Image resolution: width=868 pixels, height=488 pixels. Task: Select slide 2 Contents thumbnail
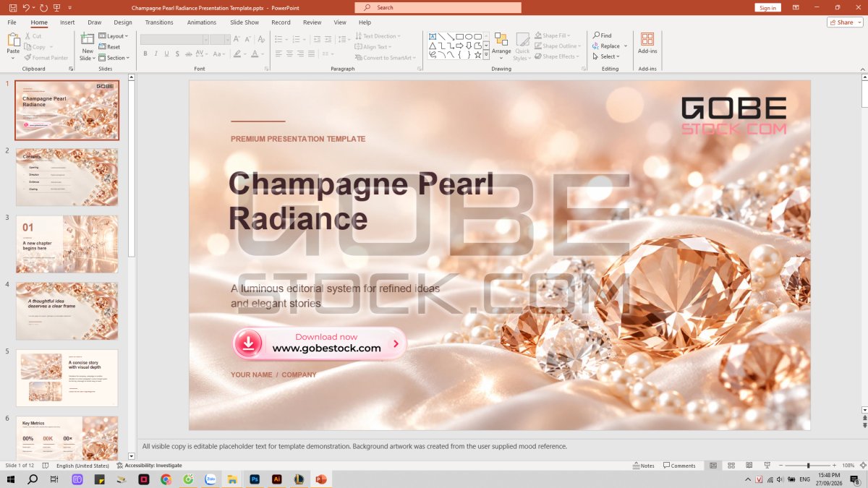[x=67, y=177]
